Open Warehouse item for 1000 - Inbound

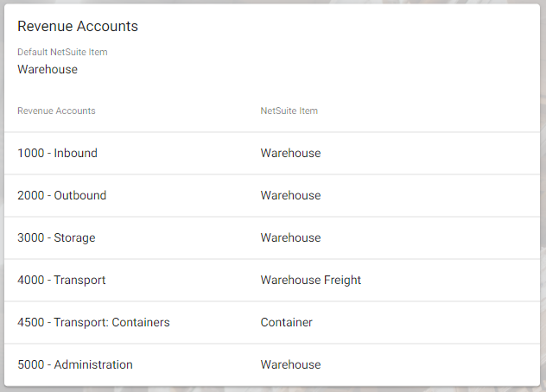coord(291,153)
